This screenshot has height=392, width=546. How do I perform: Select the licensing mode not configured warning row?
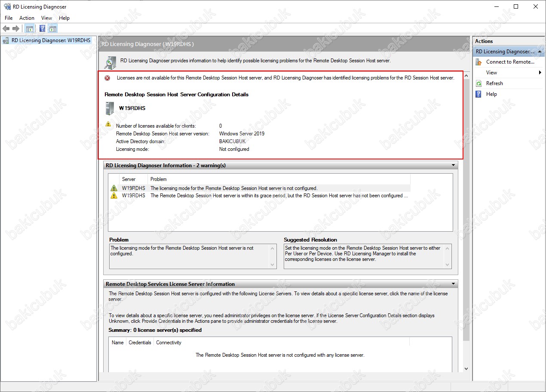click(260, 188)
